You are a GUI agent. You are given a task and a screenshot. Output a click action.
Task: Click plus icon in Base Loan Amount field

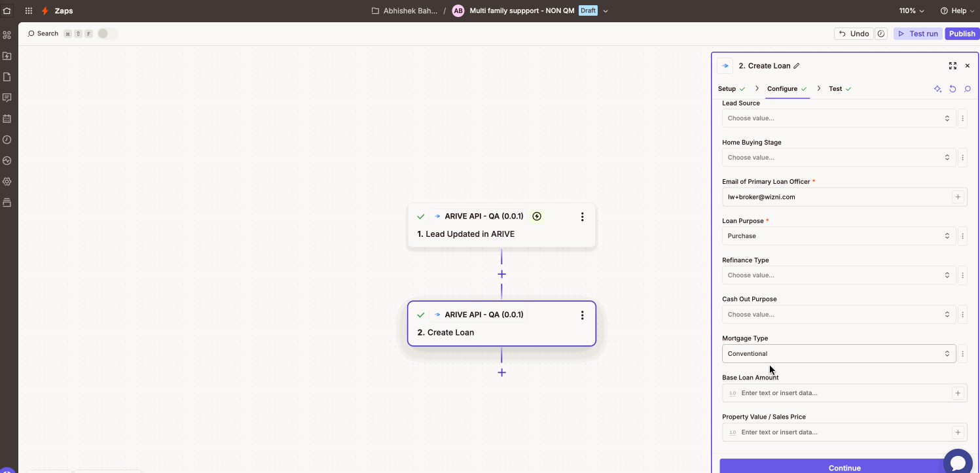pyautogui.click(x=958, y=393)
